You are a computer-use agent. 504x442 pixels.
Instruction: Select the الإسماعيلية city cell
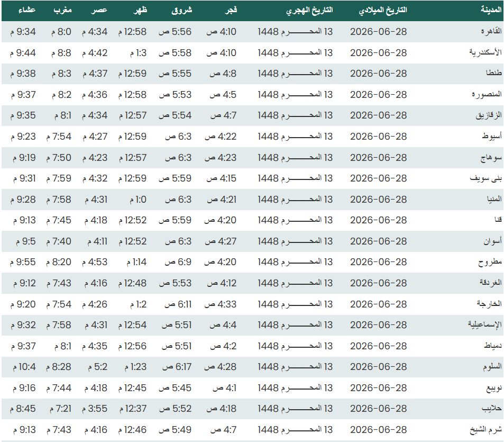click(x=485, y=325)
